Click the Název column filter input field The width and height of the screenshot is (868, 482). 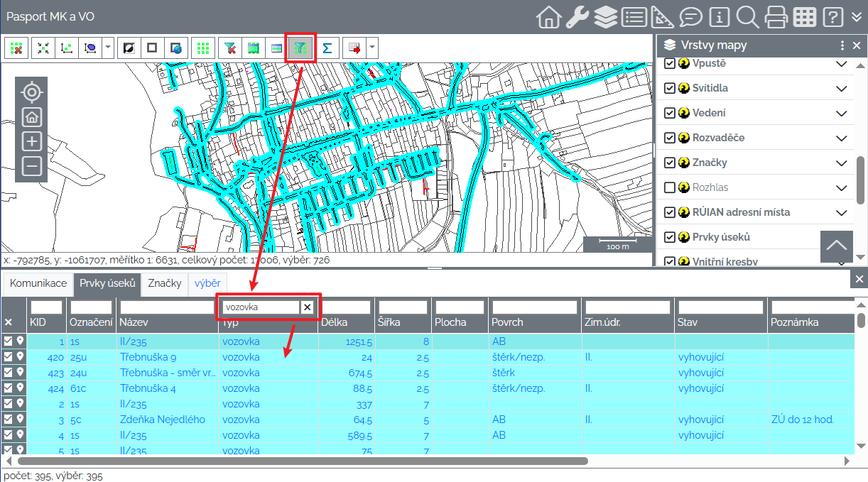(x=168, y=307)
